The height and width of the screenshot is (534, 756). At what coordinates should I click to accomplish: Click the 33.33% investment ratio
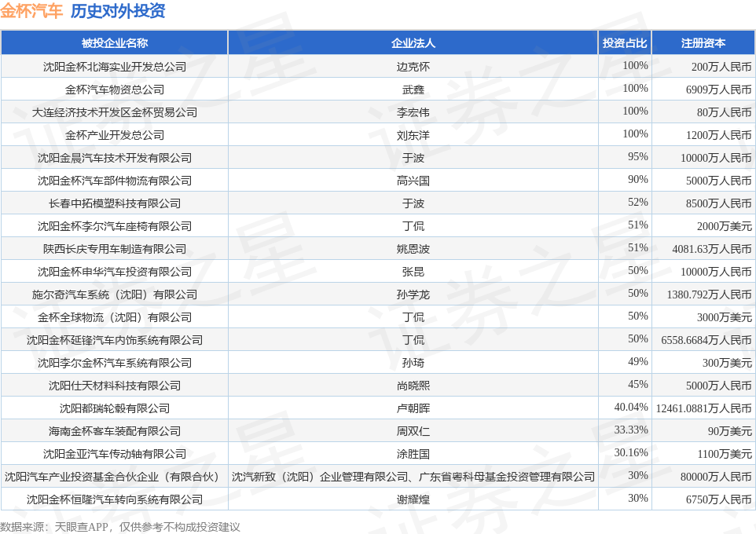tap(631, 430)
